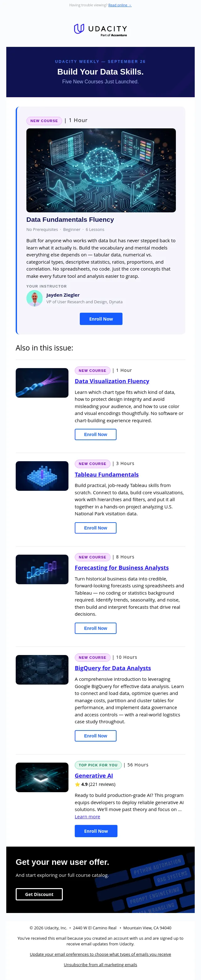Enroll in the Generative AI program
Viewport: 201px width, 980px height.
(96, 831)
